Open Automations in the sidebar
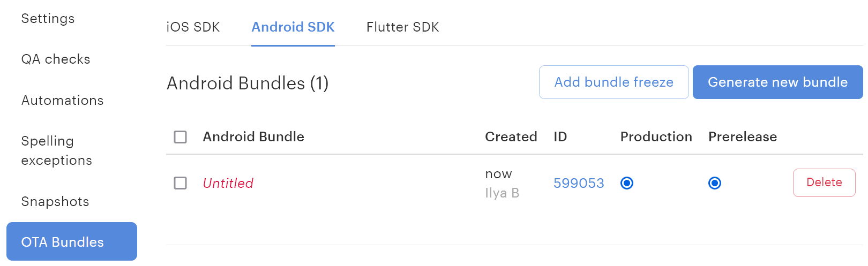Screen dimensions: 868x266 coord(62,101)
